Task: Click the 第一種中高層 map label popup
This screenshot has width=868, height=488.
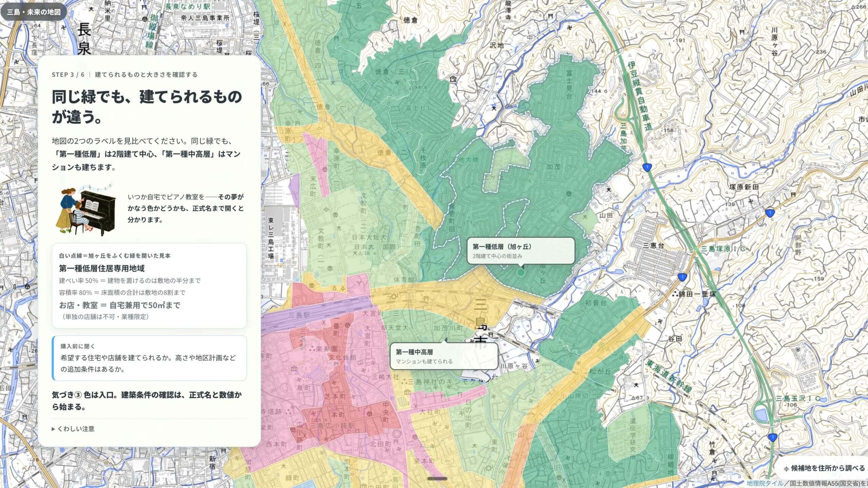Action: [x=444, y=356]
